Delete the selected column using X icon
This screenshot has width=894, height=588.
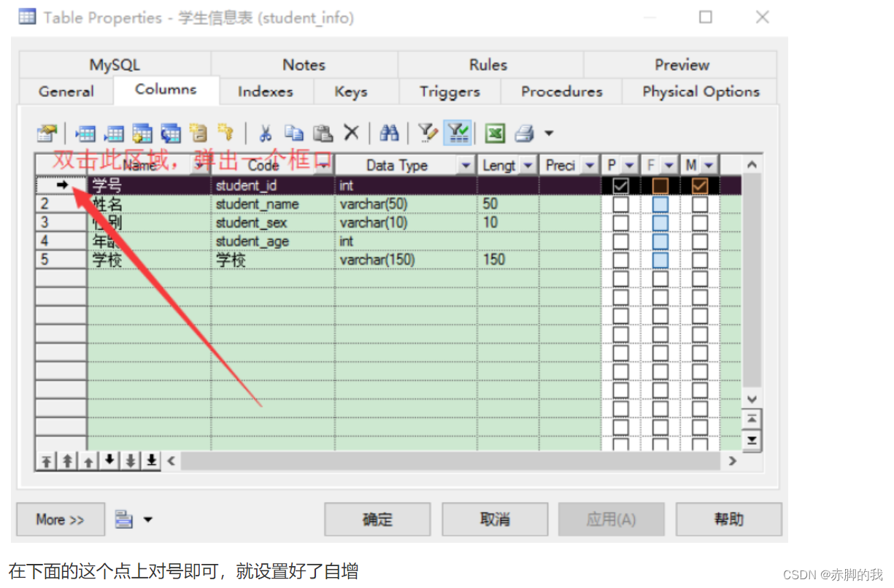point(351,132)
